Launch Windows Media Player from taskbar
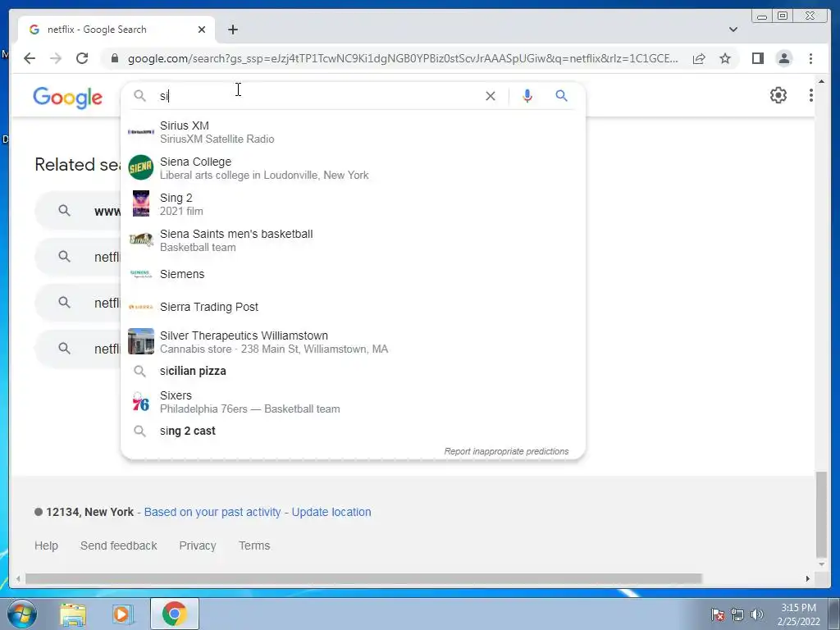 122,614
